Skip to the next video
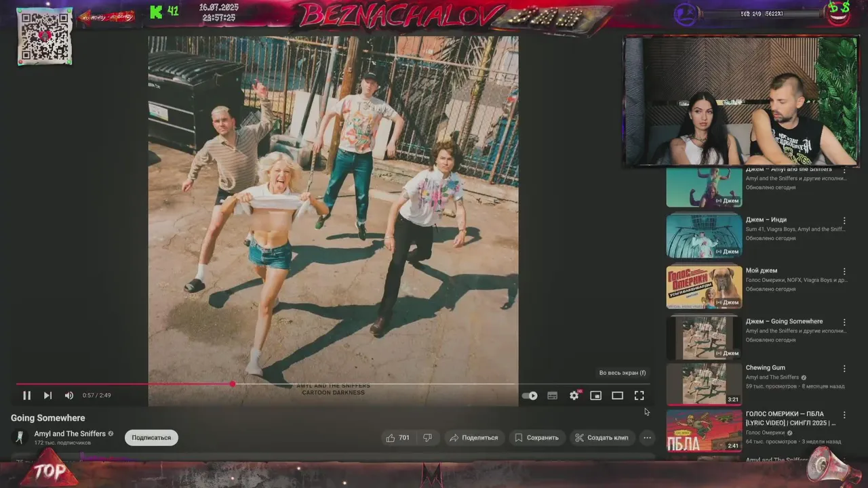Viewport: 868px width, 488px height. 47,395
